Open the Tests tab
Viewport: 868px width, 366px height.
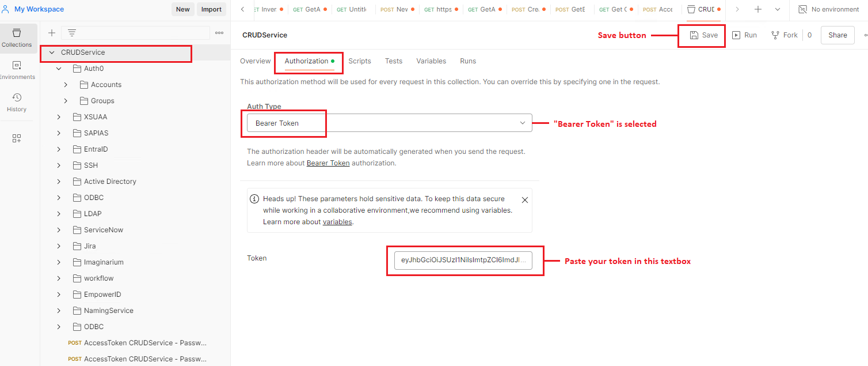394,61
